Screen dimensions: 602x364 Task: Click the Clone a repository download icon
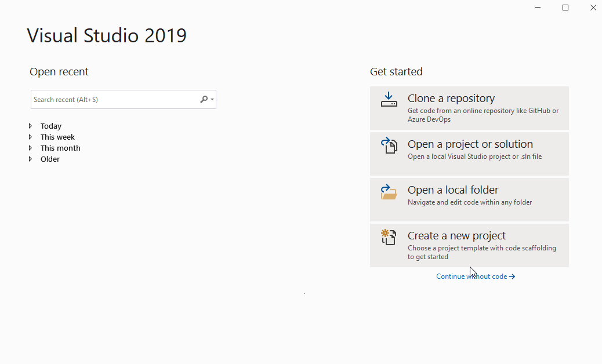(x=389, y=99)
